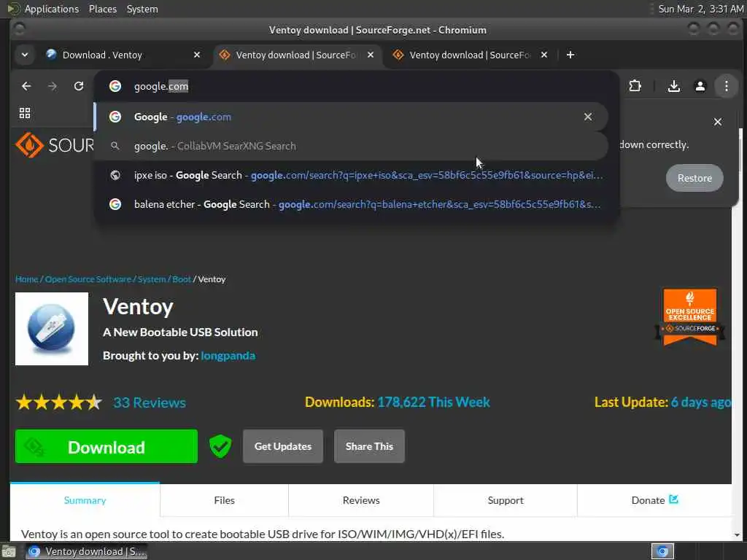The width and height of the screenshot is (747, 560).
Task: Open a new tab with the plus button
Action: point(570,55)
